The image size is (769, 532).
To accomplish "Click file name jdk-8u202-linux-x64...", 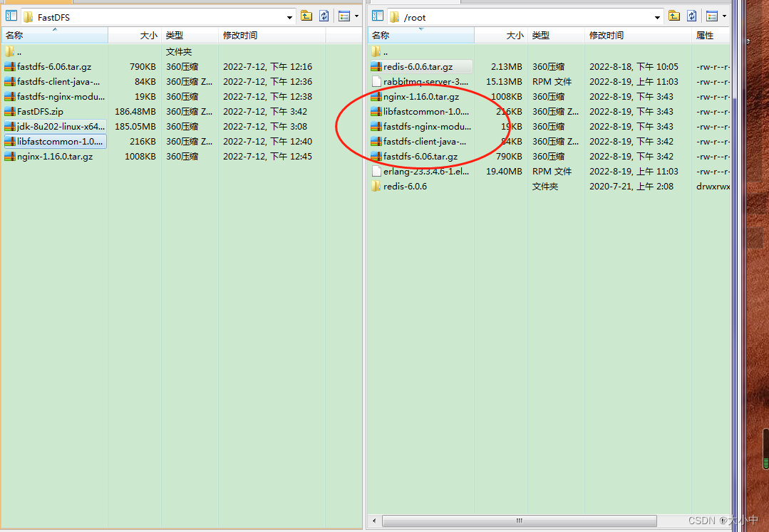I will tap(61, 126).
